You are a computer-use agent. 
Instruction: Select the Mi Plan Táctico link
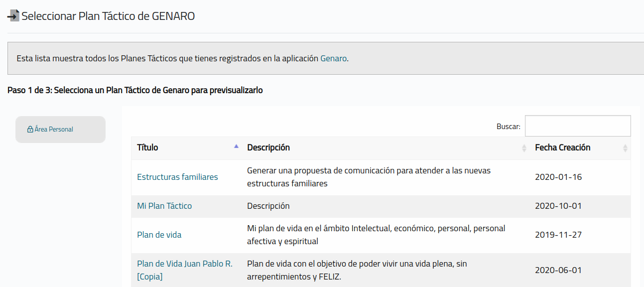point(164,206)
